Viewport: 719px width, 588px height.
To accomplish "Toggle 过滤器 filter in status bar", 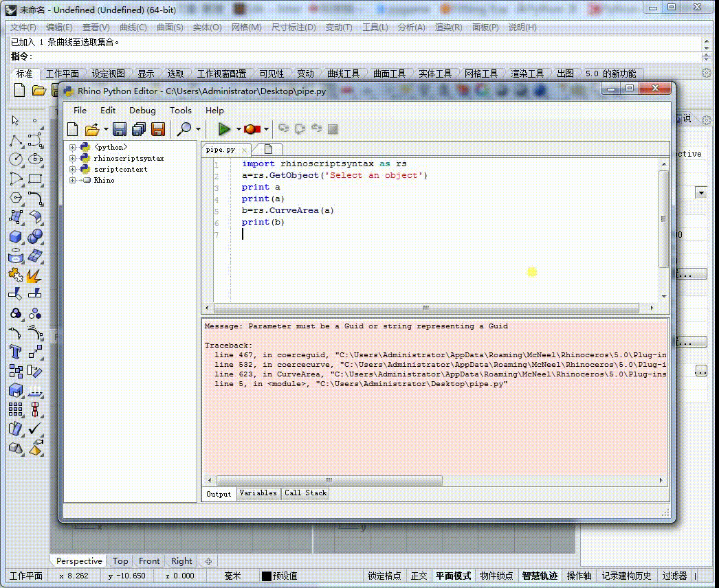I will 674,576.
